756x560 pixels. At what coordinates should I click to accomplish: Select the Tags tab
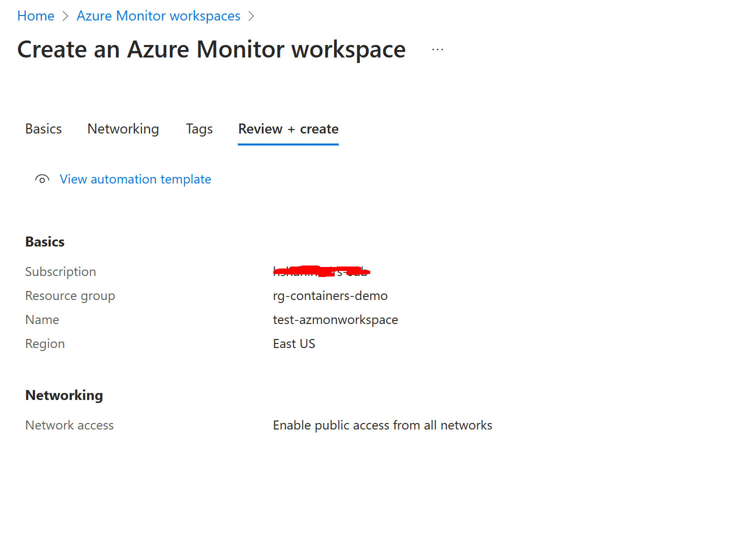click(x=199, y=129)
